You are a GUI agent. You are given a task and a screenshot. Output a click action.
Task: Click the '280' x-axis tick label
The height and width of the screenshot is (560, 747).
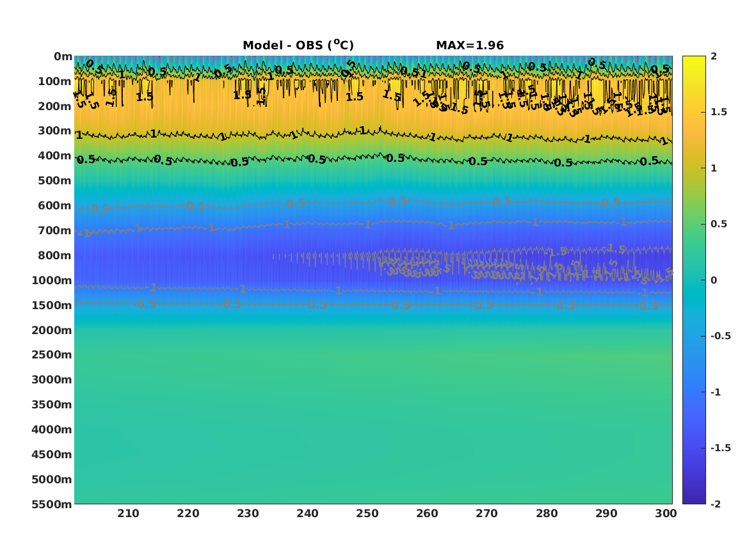547,513
